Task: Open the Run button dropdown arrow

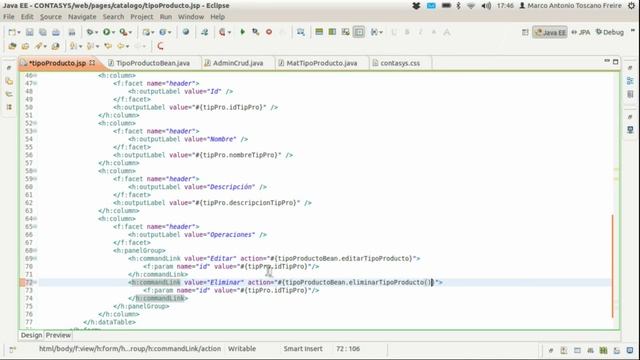Action: click(113, 32)
